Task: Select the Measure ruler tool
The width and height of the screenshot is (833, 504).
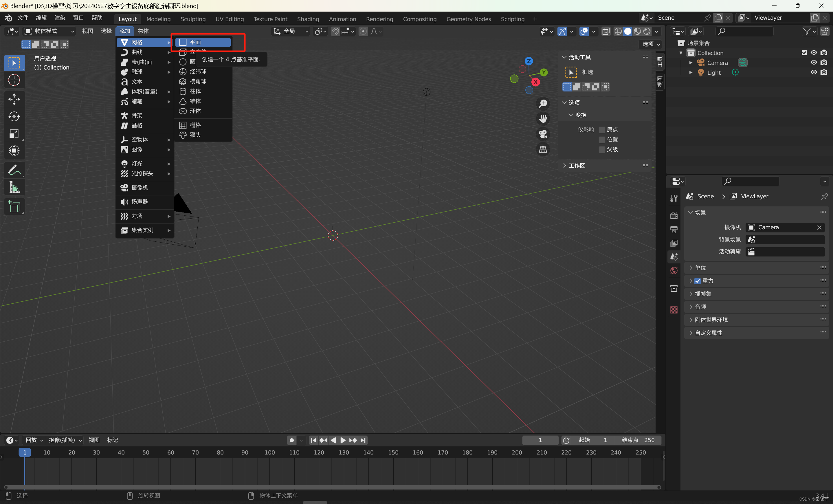Action: (14, 187)
